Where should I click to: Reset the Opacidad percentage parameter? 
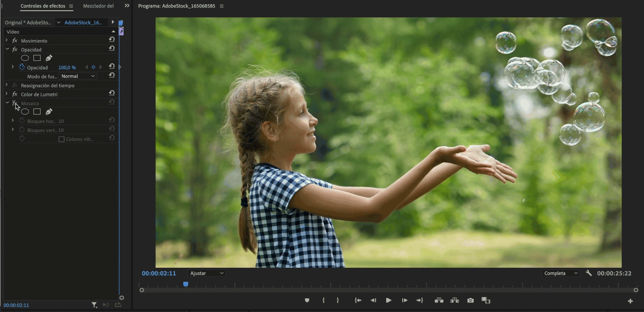click(112, 67)
